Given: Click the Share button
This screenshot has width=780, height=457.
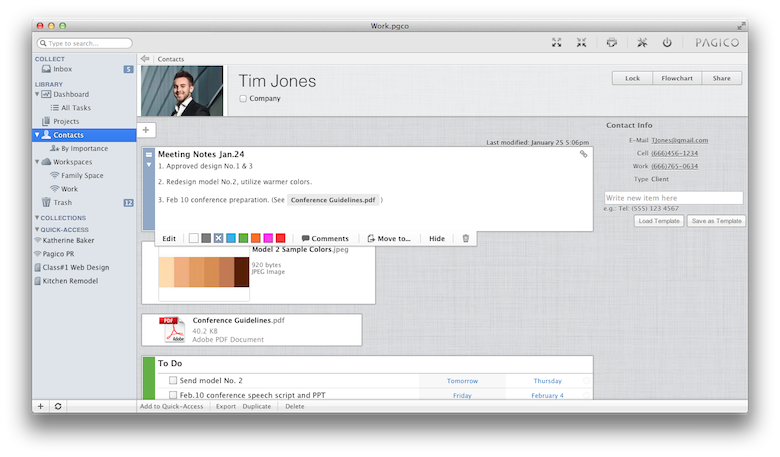Looking at the screenshot, I should click(722, 78).
